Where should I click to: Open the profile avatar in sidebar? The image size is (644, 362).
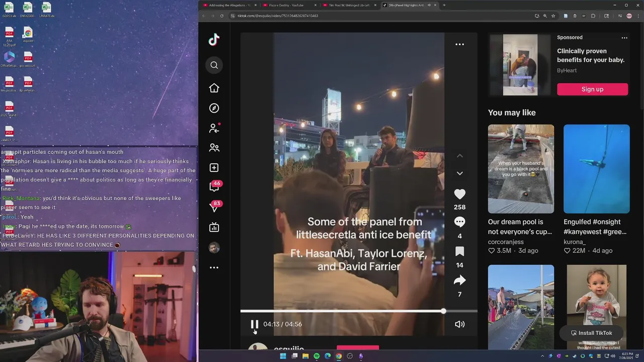point(214,248)
